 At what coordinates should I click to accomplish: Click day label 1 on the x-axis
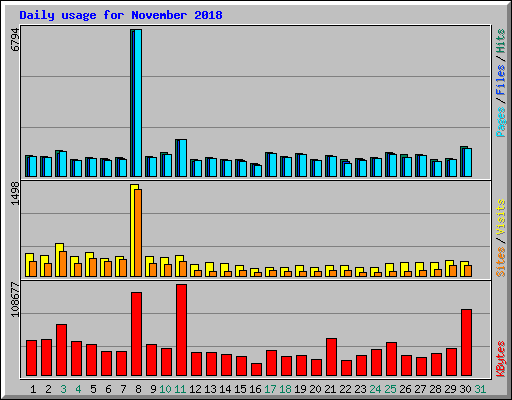pyautogui.click(x=33, y=389)
